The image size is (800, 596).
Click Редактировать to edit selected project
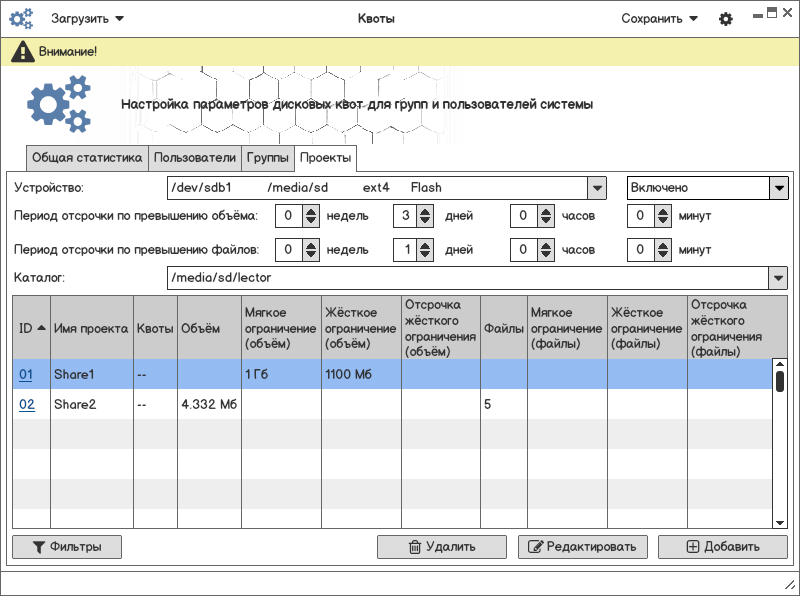coord(582,547)
